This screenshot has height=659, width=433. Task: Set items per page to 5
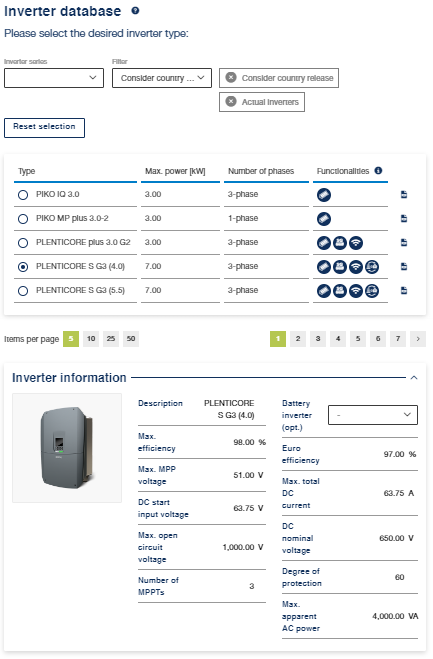[71, 339]
